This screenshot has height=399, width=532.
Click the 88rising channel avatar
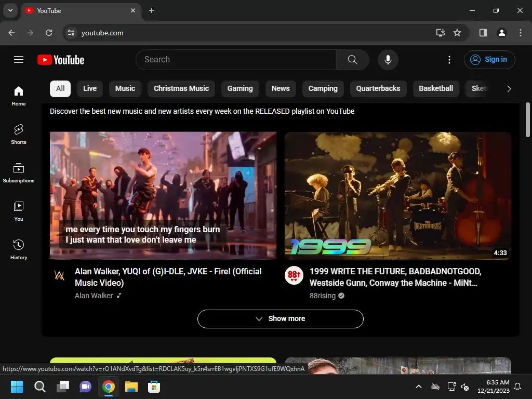tap(294, 275)
